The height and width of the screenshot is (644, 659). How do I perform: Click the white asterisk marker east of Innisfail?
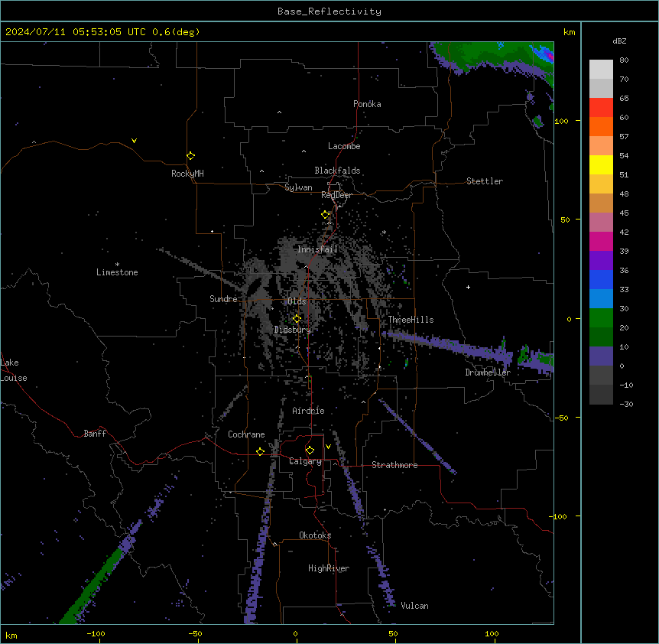[x=384, y=232]
